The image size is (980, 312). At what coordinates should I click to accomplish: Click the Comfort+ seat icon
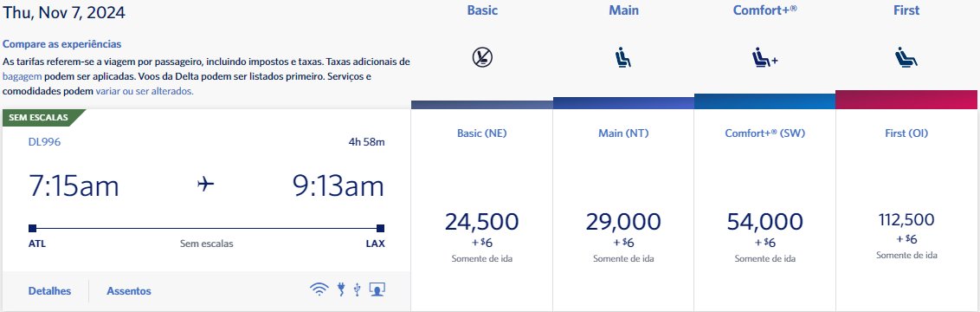pos(764,57)
